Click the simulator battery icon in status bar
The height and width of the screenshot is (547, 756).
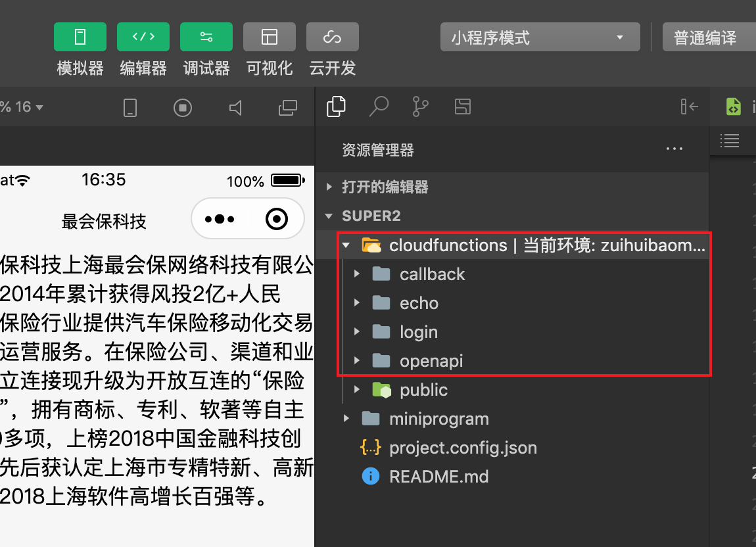pos(288,180)
